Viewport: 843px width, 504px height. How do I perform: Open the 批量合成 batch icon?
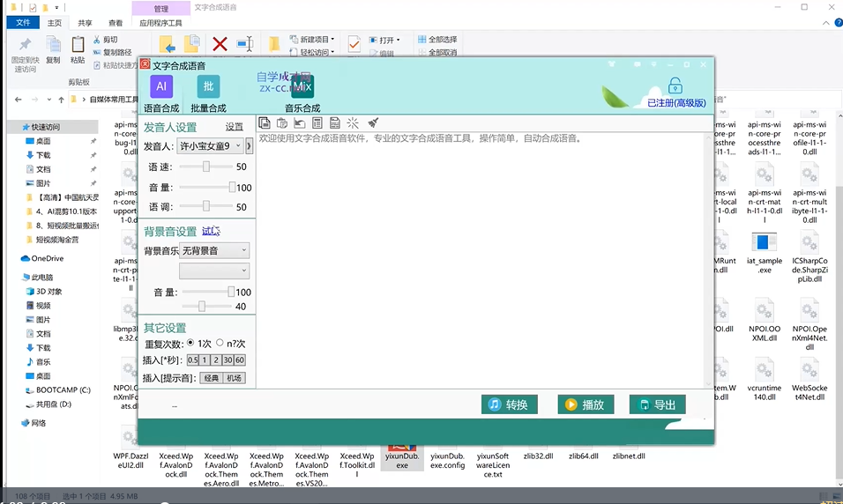point(208,86)
